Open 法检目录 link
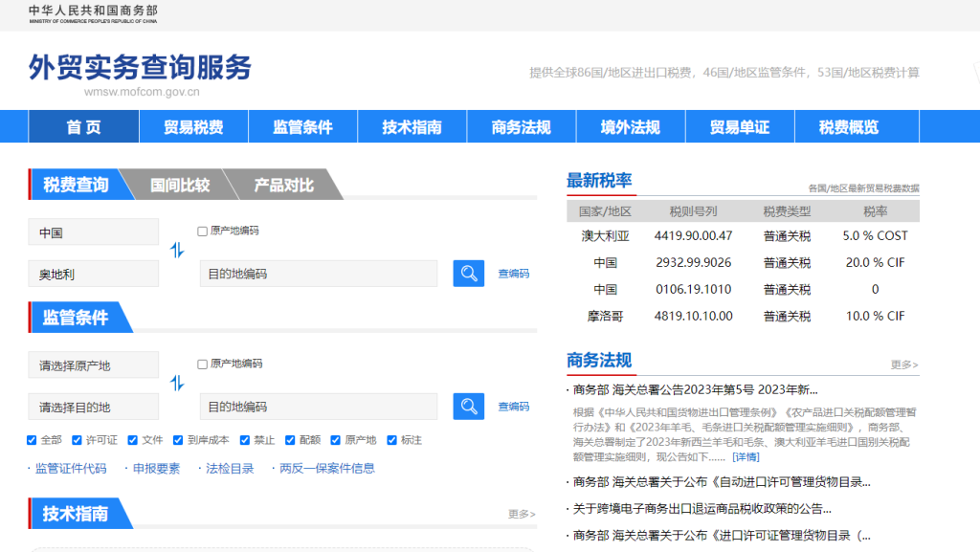 point(230,469)
